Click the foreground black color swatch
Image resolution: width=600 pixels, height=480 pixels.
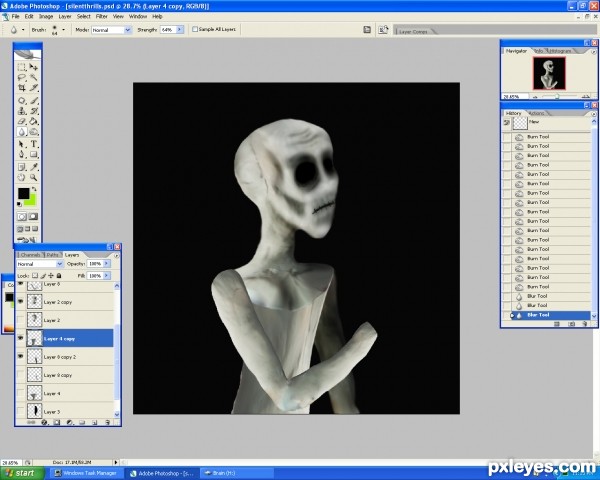(23, 193)
